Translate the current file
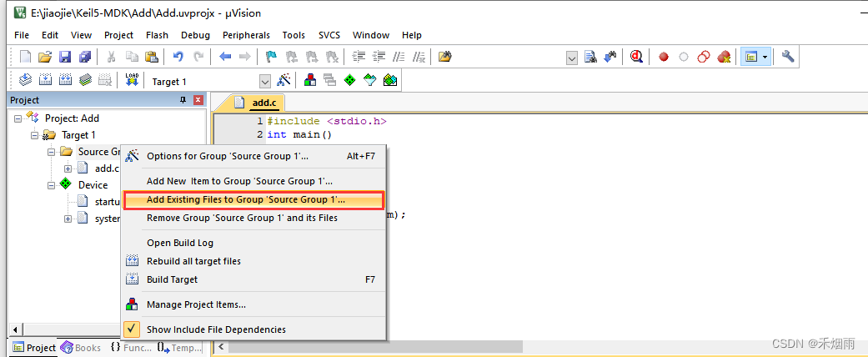868x357 pixels. coord(26,80)
